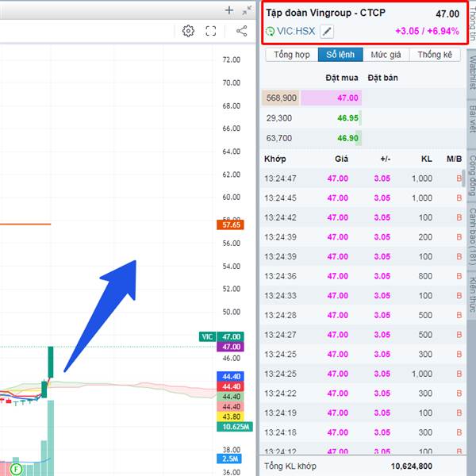This screenshot has width=476, height=476.
Task: Click clock icon beside VIC:HSX
Action: 270,31
